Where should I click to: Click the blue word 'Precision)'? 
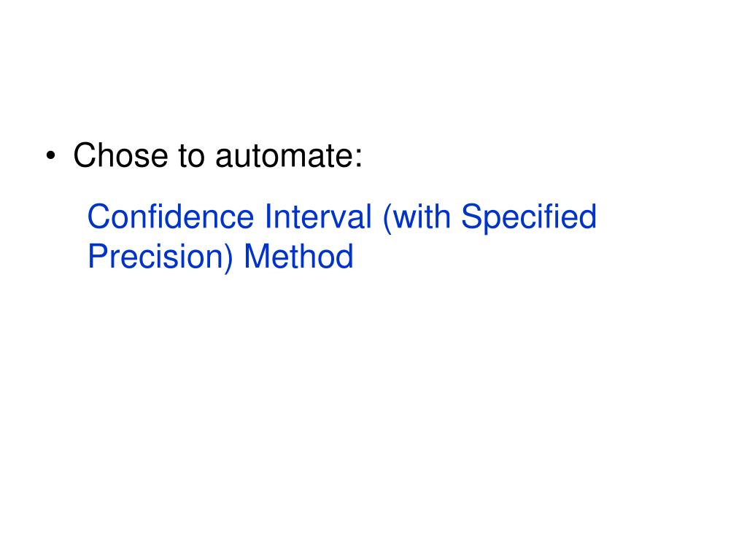pyautogui.click(x=160, y=257)
